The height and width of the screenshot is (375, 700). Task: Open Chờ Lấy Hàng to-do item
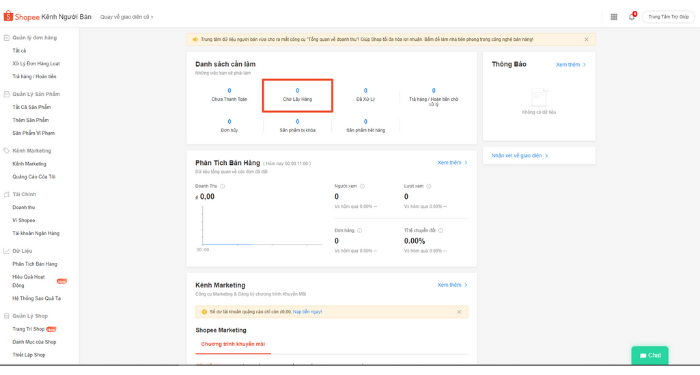point(297,95)
